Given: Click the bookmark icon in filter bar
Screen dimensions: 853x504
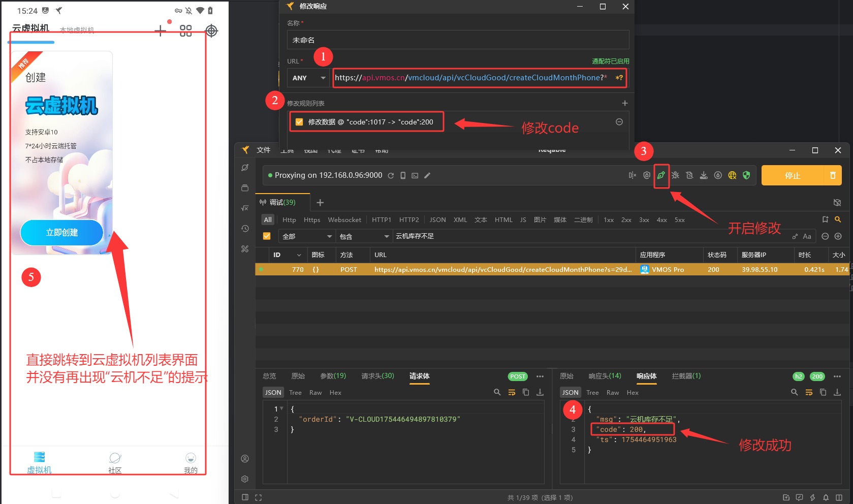Looking at the screenshot, I should click(x=825, y=219).
